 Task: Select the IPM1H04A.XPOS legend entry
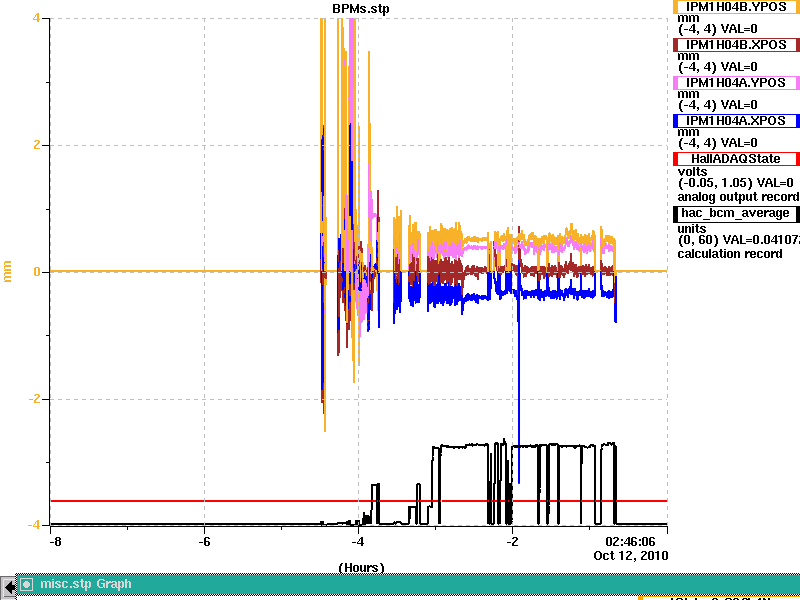click(x=736, y=121)
